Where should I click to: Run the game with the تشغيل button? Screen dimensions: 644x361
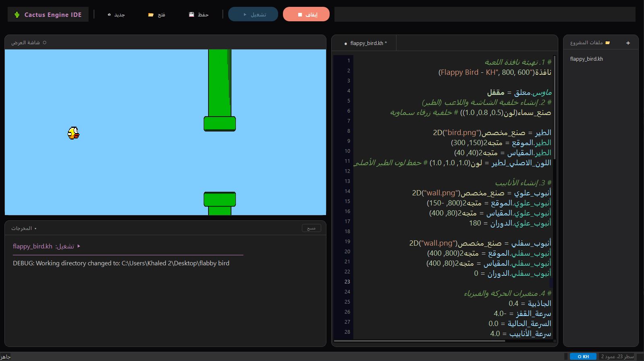[x=253, y=14]
